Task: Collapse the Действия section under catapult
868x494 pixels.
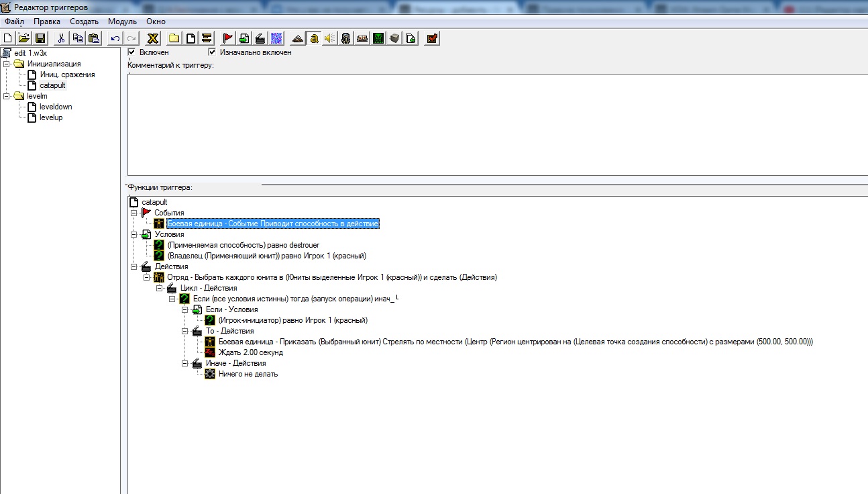Action: [x=134, y=266]
